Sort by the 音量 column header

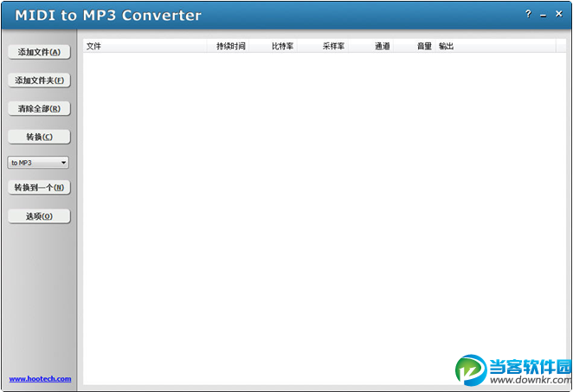(414, 46)
